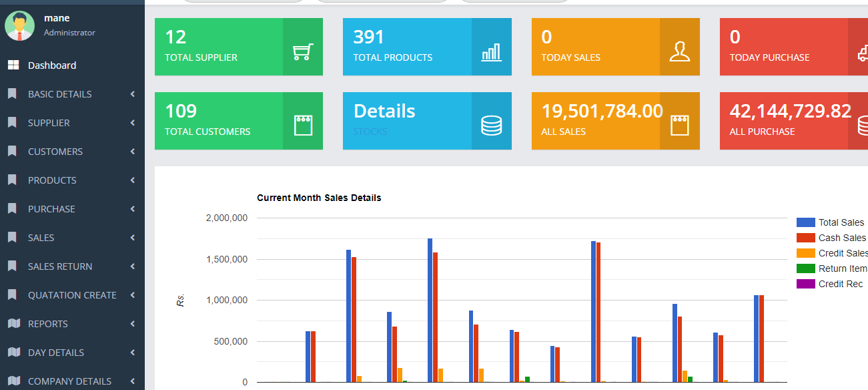This screenshot has width=868, height=390.
Task: Click the map icon beside Reports
Action: tap(13, 324)
